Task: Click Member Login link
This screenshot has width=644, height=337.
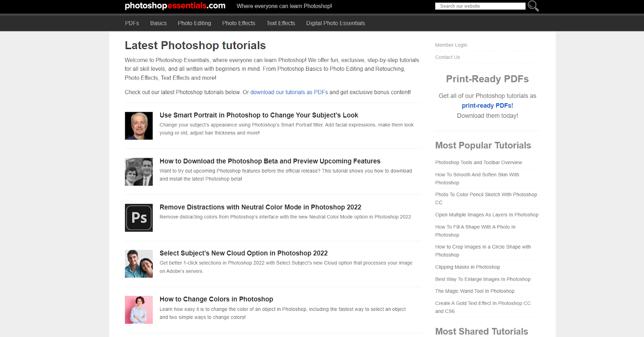Action: click(451, 45)
